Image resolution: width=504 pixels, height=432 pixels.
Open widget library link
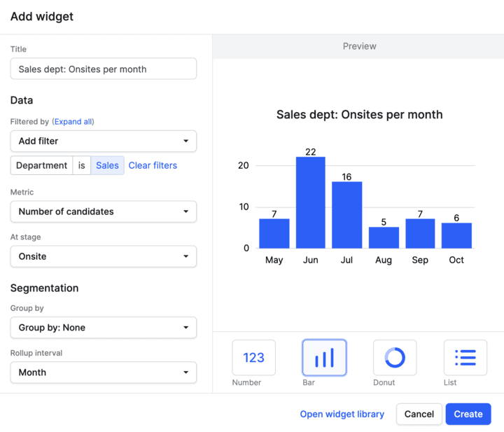point(342,414)
